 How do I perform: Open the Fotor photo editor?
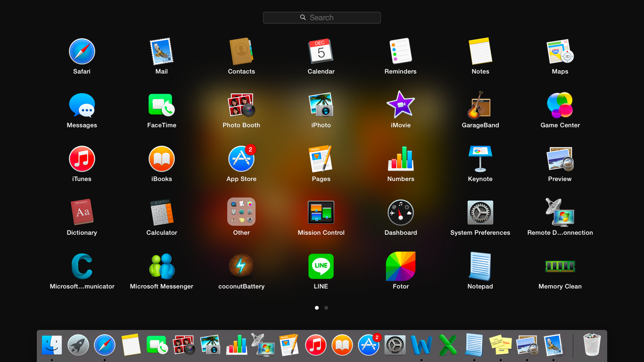pos(401,266)
